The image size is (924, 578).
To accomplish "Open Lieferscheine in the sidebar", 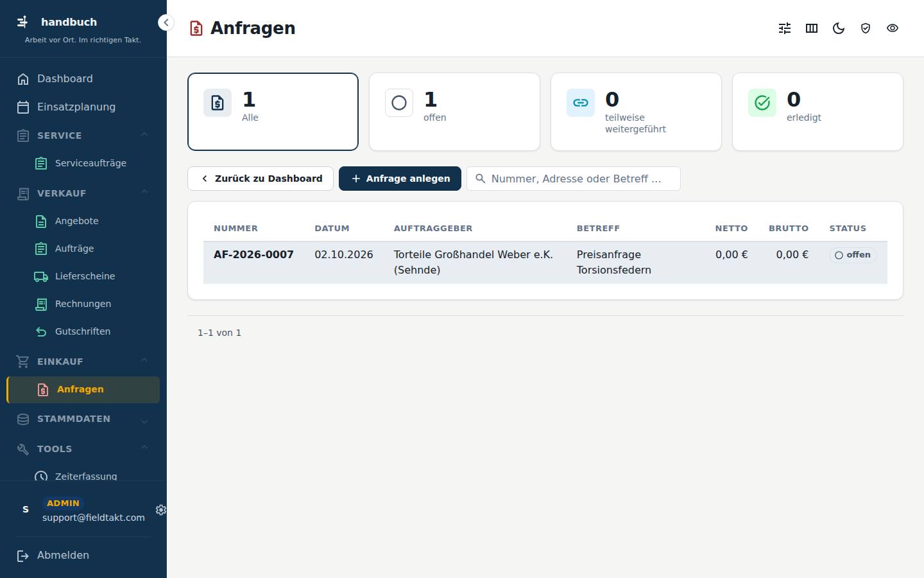I will [x=83, y=276].
